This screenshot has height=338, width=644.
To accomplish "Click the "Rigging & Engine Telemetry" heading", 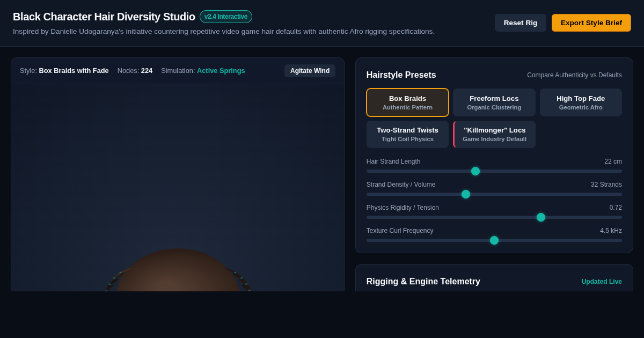I will pyautogui.click(x=423, y=282).
